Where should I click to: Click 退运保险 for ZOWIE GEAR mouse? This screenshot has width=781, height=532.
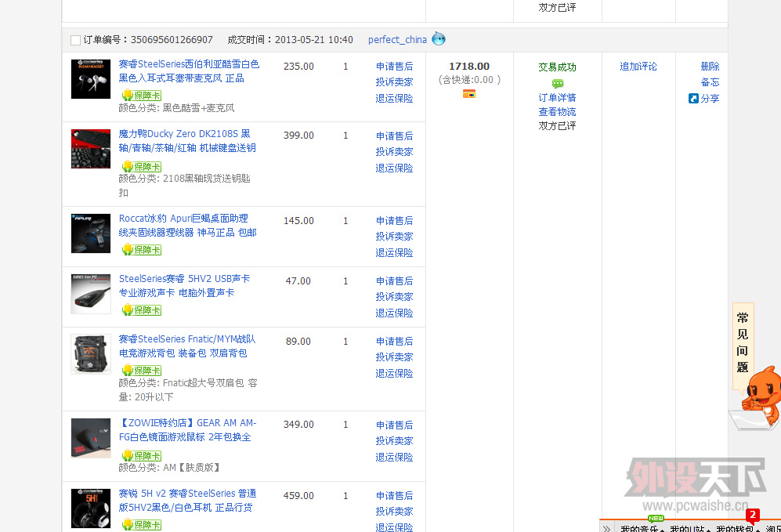[x=395, y=457]
